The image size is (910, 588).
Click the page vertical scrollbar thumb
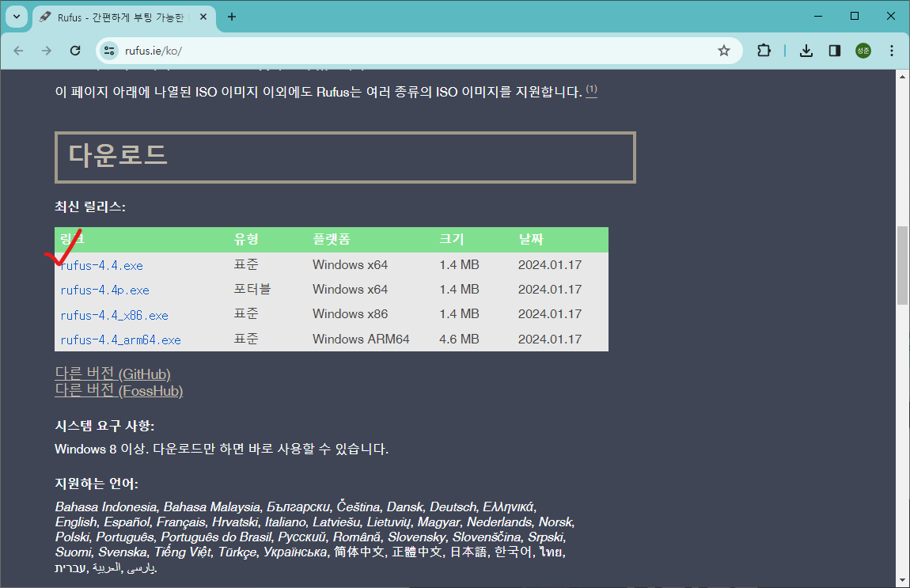coord(902,265)
